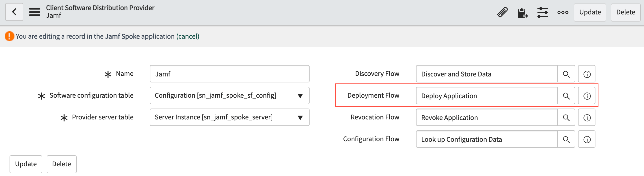The image size is (644, 176).
Task: Focus the Configuration Flow field
Action: 487,139
